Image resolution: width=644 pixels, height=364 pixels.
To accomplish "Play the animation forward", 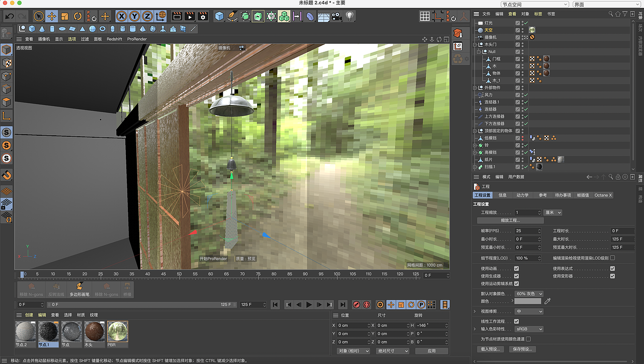I will pos(309,305).
